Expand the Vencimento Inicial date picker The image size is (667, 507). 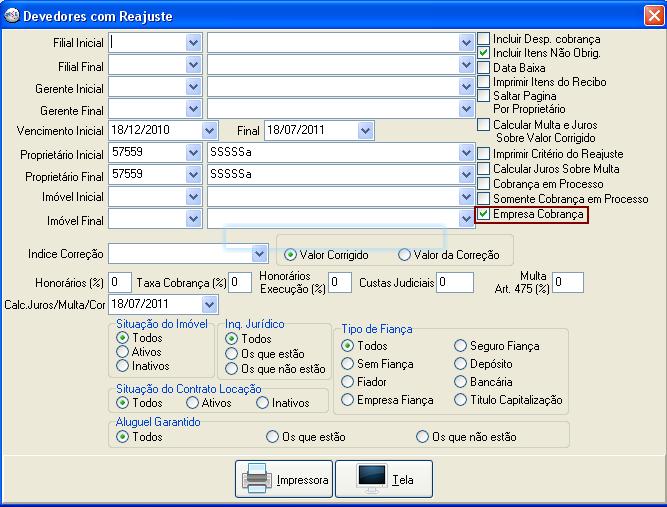pos(209,130)
